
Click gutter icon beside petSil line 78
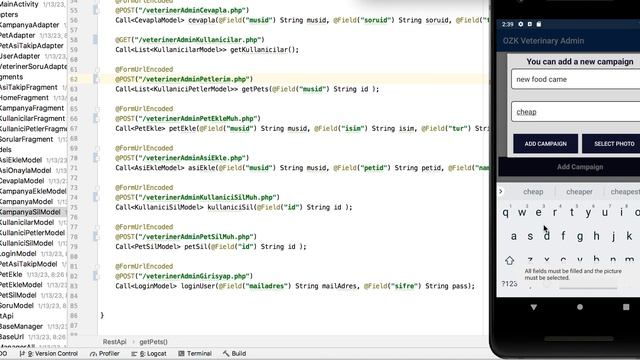[x=96, y=236]
